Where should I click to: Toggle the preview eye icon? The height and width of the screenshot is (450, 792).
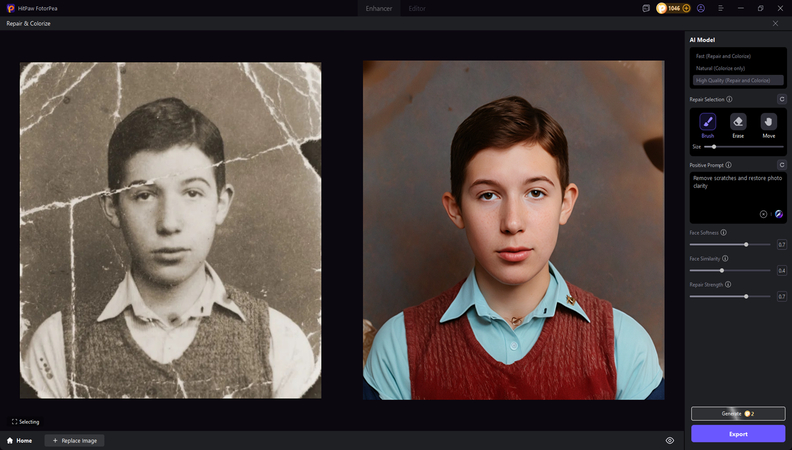click(x=670, y=440)
